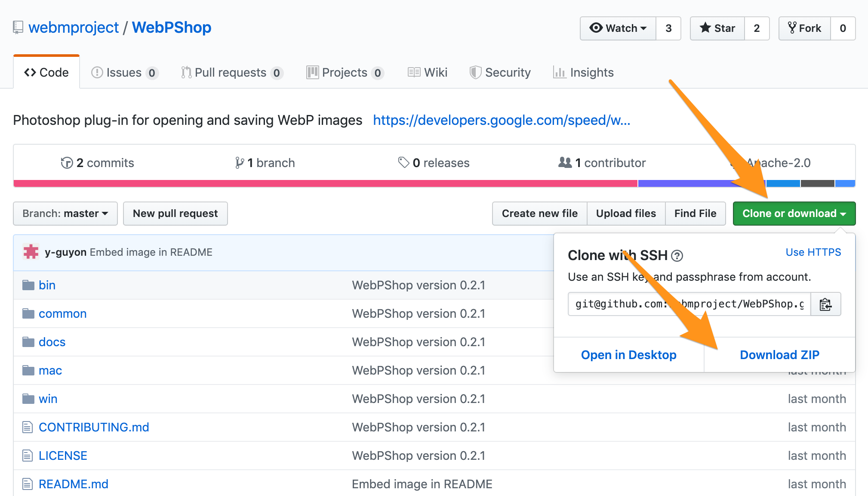Screen dimensions: 868x496
Task: Click the repository book icon beside webmproject
Action: [x=18, y=28]
